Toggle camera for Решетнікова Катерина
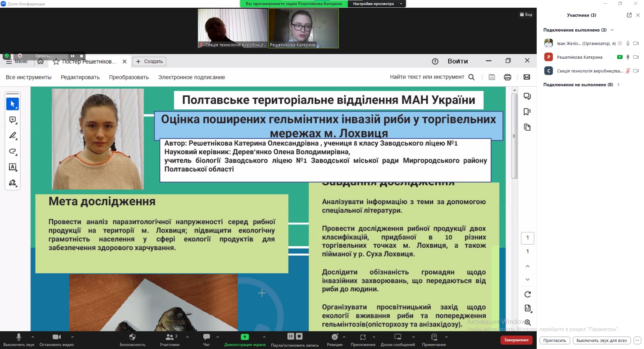Image resolution: width=644 pixels, height=349 pixels. pos(636,57)
